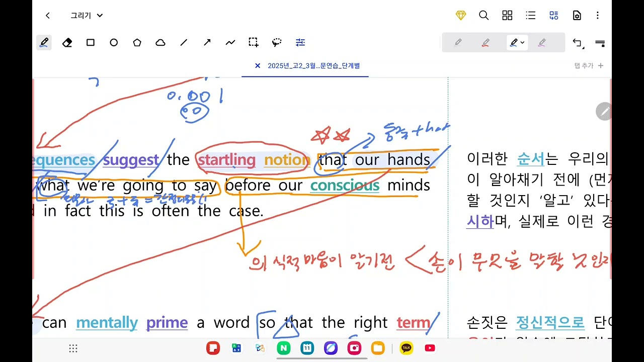Close the 2025년_고2_3월 document tab
Screen dimensions: 644x362
[258, 65]
